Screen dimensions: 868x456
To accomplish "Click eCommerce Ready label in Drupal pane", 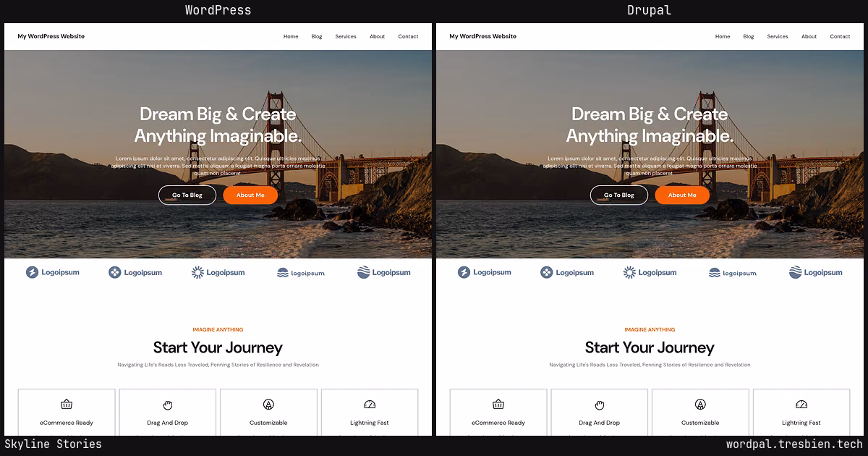I will (x=498, y=423).
